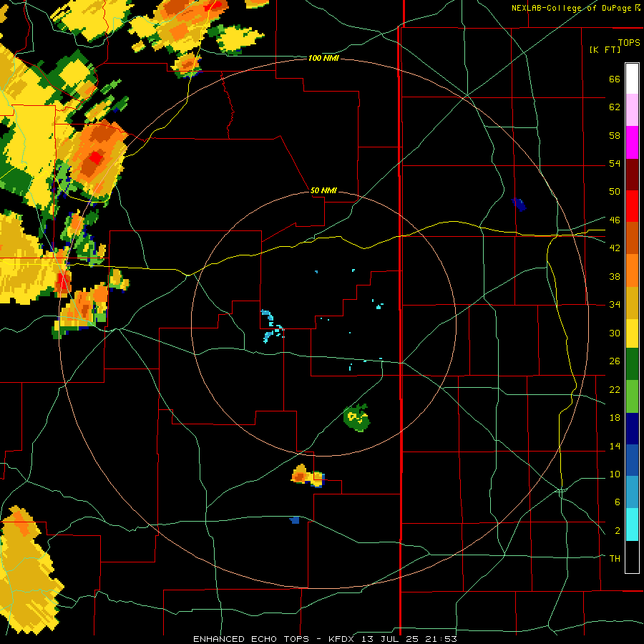Click the legend value "46"
The width and height of the screenshot is (644, 644).
coord(615,220)
